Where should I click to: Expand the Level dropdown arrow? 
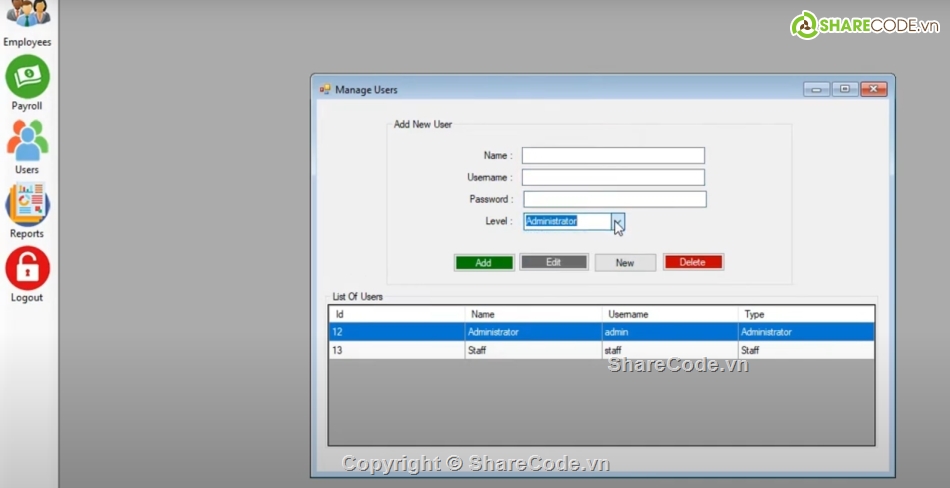618,222
